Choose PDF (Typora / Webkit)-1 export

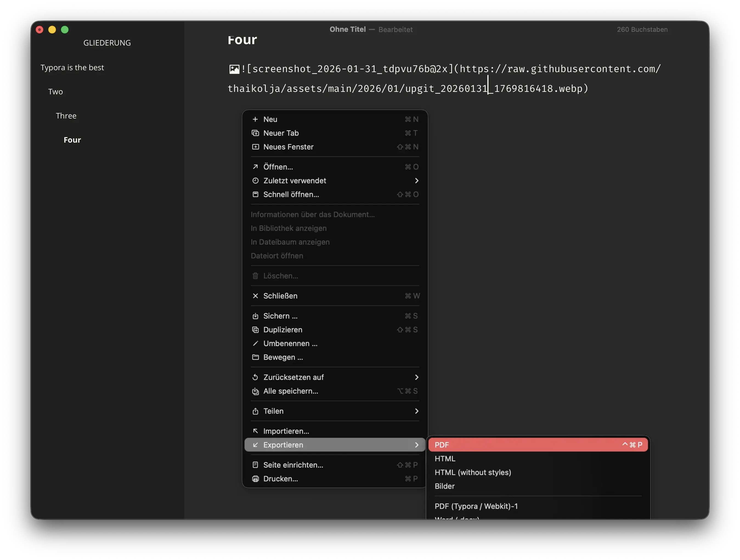tap(476, 506)
